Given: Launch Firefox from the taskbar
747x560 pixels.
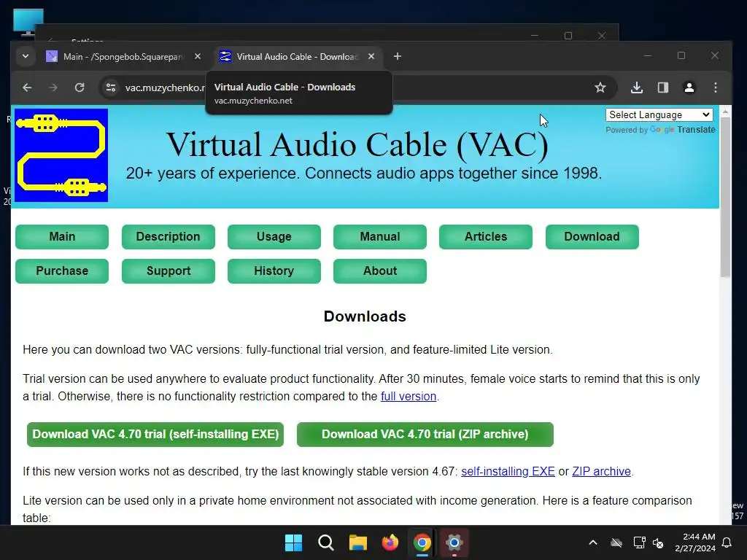Looking at the screenshot, I should pos(390,542).
